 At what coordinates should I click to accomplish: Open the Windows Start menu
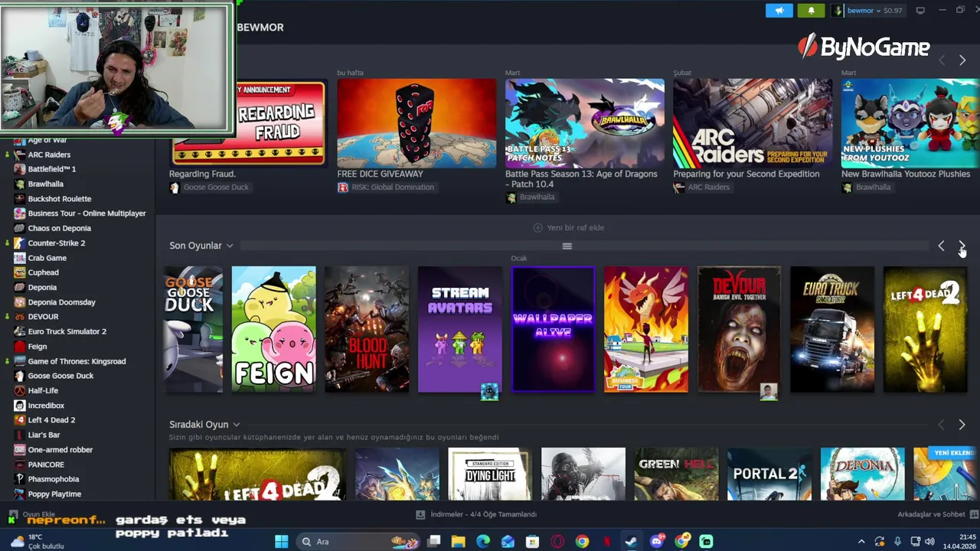pos(281,542)
